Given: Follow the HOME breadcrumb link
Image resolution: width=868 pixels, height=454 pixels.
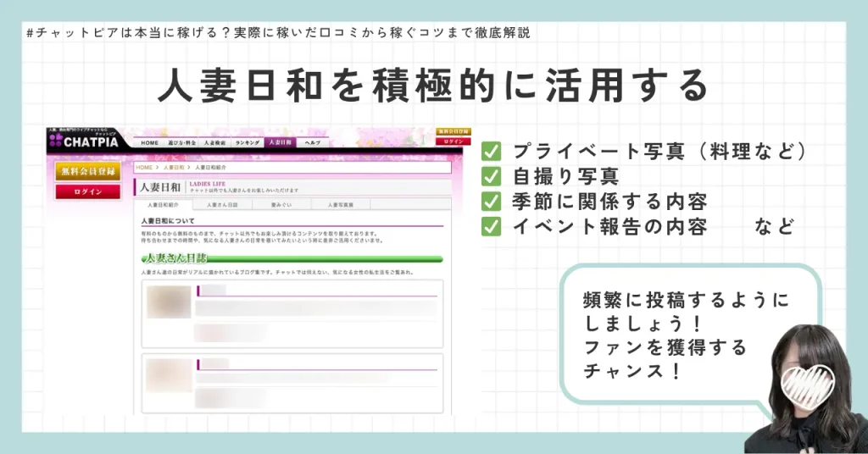Looking at the screenshot, I should click(x=144, y=167).
